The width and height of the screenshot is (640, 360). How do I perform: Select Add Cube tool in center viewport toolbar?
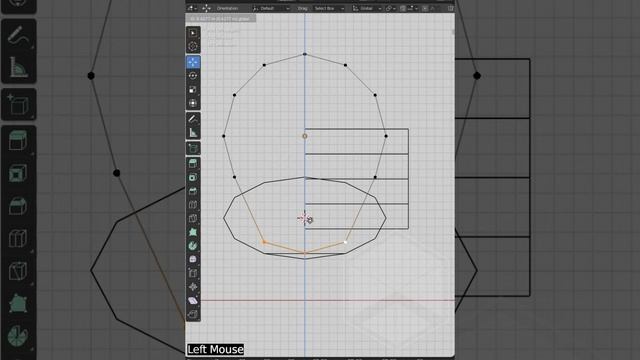pyautogui.click(x=193, y=148)
